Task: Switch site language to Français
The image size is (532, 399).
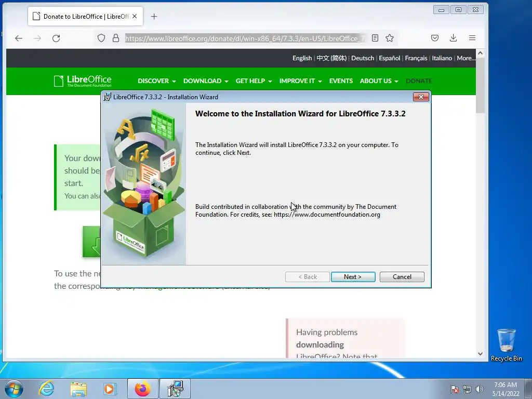Action: [416, 58]
